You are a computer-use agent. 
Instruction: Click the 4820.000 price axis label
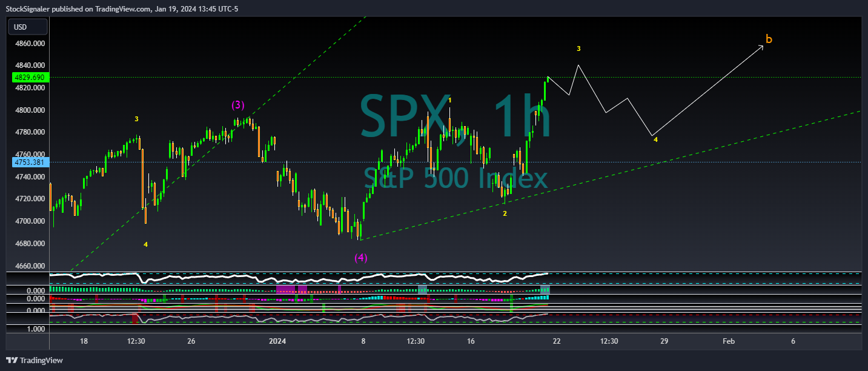(30, 88)
